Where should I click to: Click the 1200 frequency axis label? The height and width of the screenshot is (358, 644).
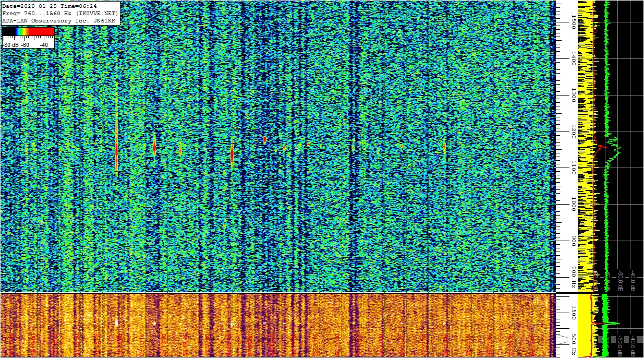[x=574, y=132]
